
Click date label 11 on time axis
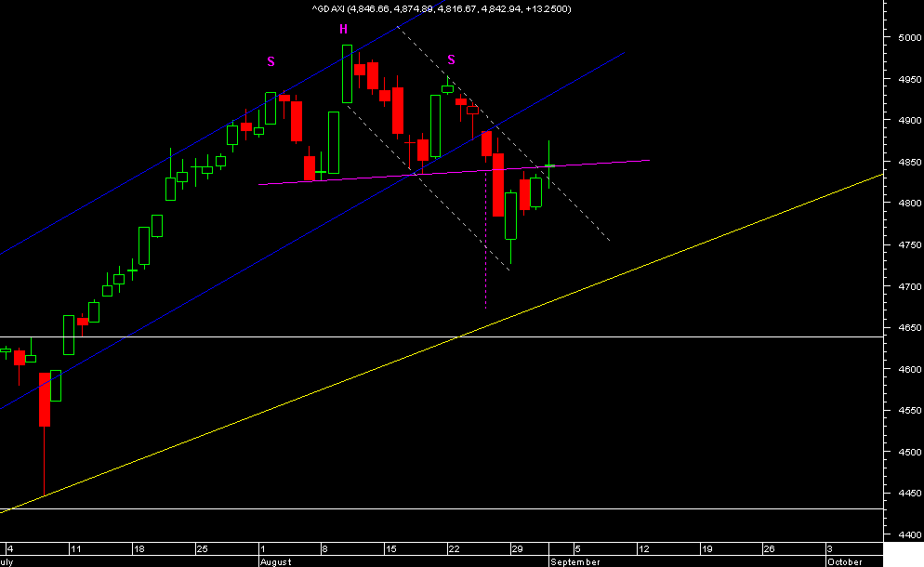75,548
